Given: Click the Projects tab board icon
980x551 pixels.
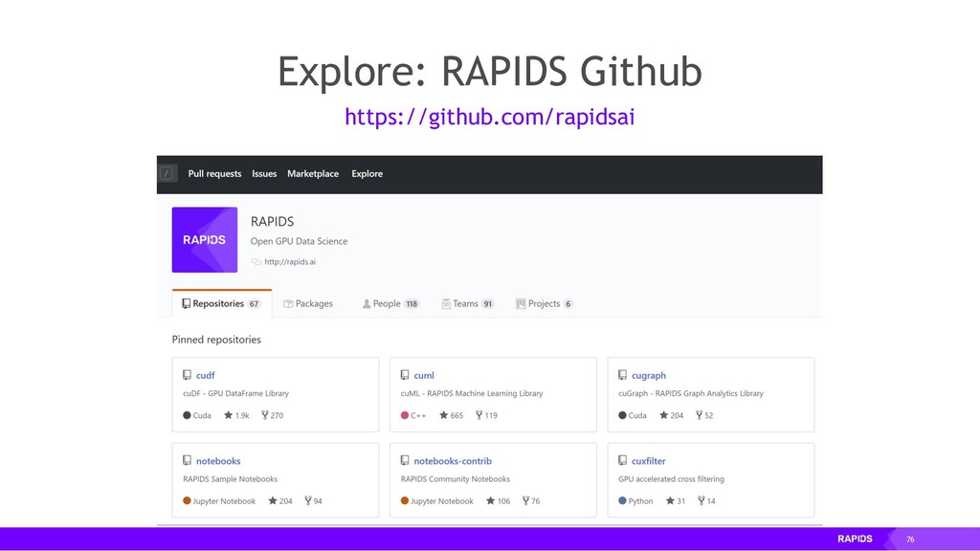Looking at the screenshot, I should [x=520, y=303].
